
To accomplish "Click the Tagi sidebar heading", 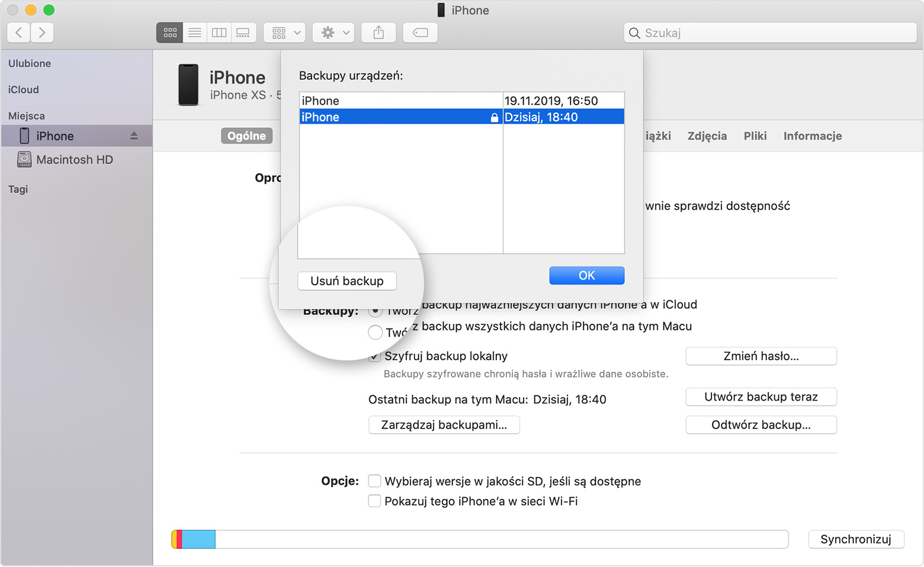I will click(18, 189).
